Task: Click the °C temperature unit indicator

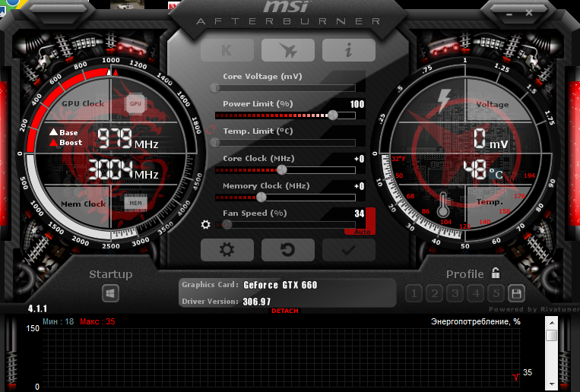Action: coord(496,174)
